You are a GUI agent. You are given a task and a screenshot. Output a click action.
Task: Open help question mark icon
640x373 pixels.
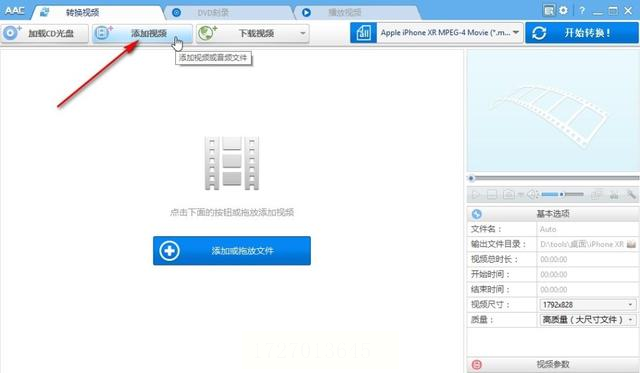pyautogui.click(x=582, y=11)
